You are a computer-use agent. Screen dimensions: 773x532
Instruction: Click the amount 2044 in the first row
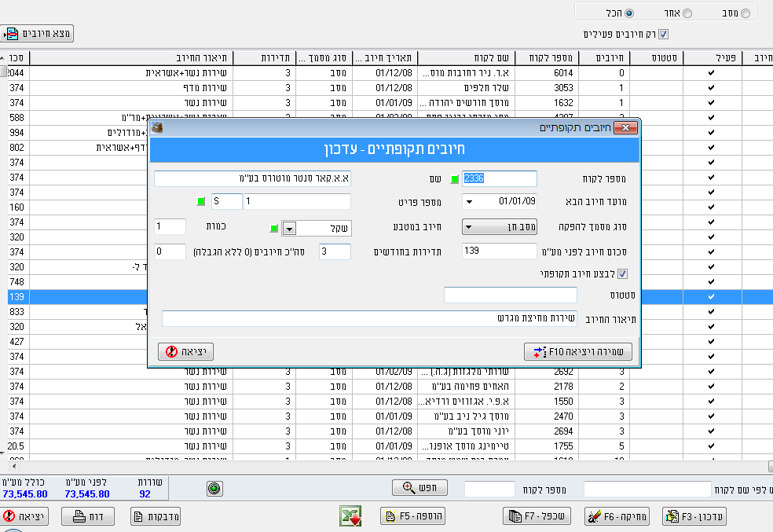15,73
